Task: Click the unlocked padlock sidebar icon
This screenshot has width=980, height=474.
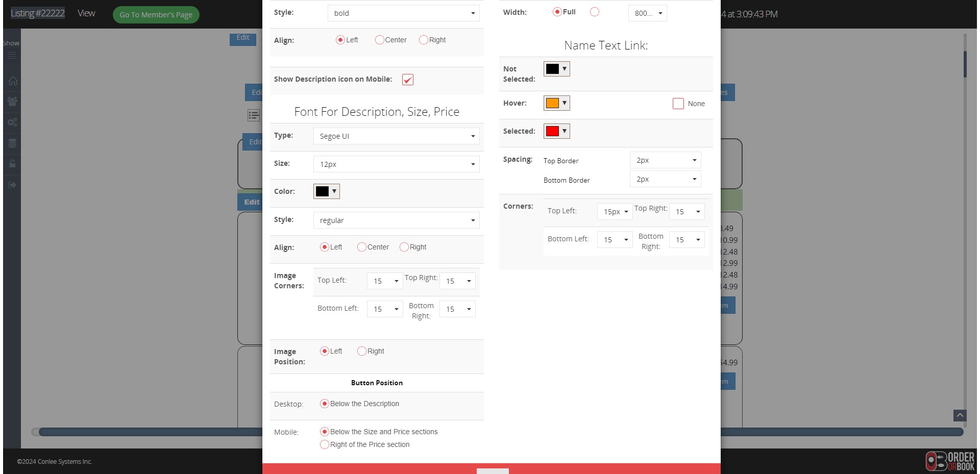Action: (x=12, y=164)
